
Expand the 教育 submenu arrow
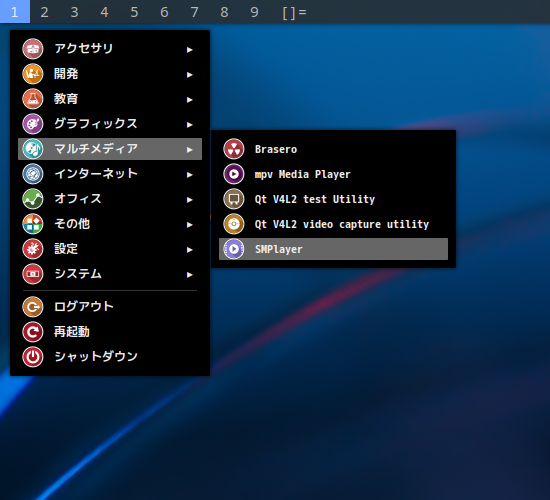tap(189, 100)
